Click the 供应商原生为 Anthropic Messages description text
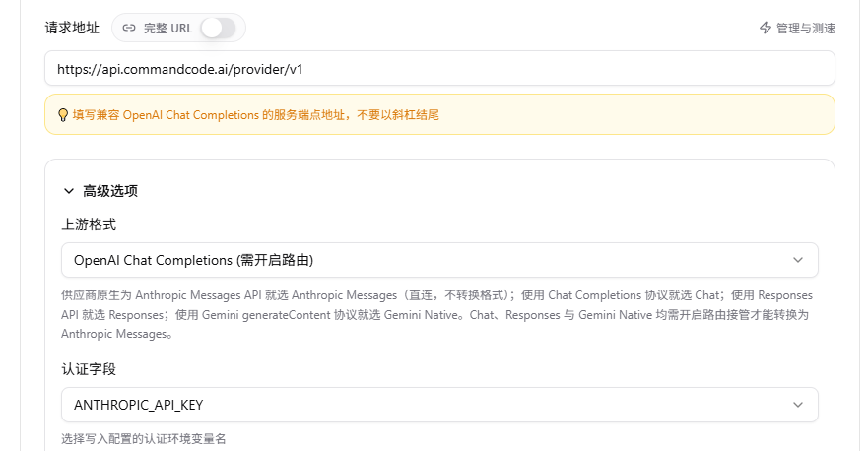Image resolution: width=868 pixels, height=451 pixels. (x=436, y=314)
